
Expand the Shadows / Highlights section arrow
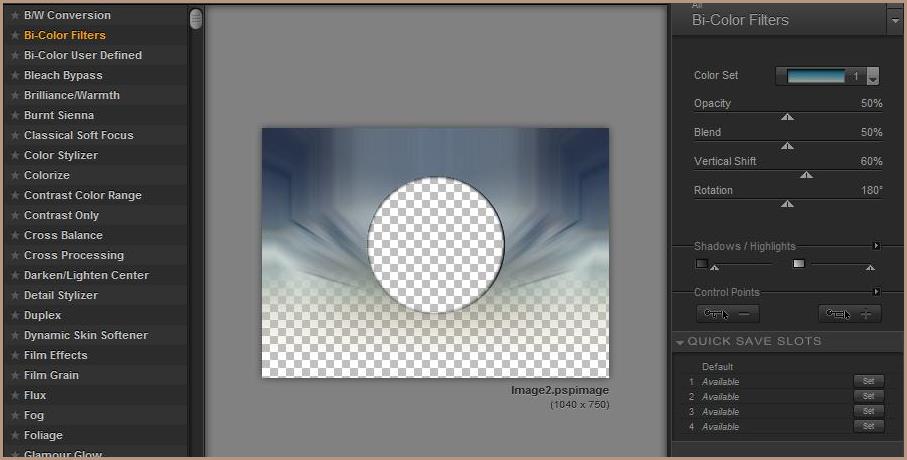[x=877, y=246]
